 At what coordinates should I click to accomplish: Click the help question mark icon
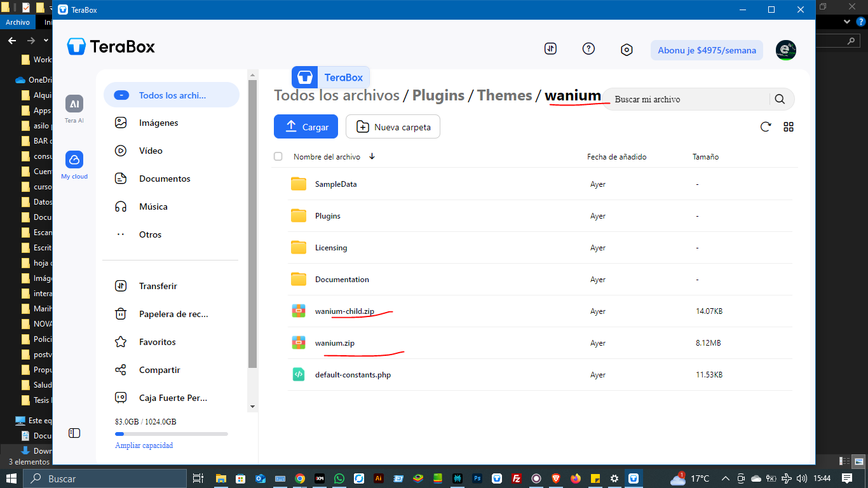click(588, 49)
